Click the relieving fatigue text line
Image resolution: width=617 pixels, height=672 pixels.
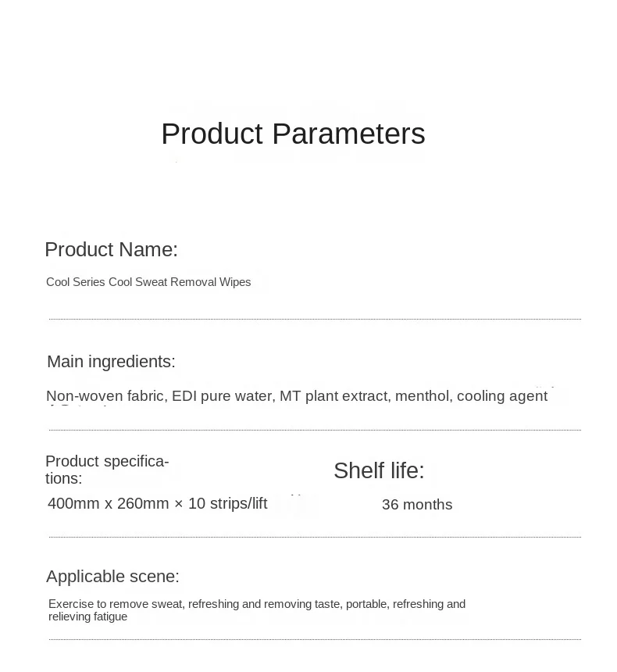tap(87, 617)
